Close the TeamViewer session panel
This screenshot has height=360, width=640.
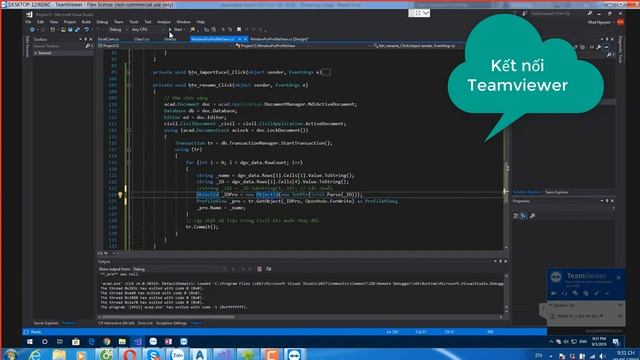tap(618, 278)
